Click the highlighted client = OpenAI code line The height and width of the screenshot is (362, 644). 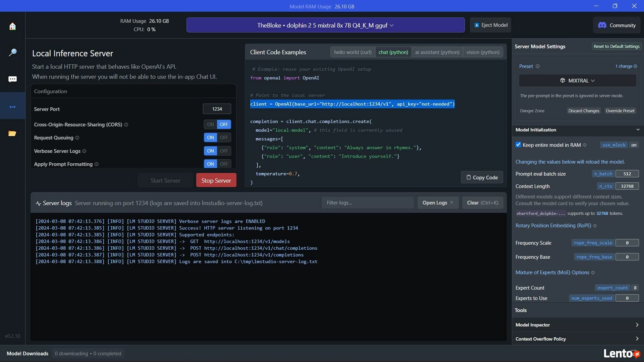click(x=352, y=104)
